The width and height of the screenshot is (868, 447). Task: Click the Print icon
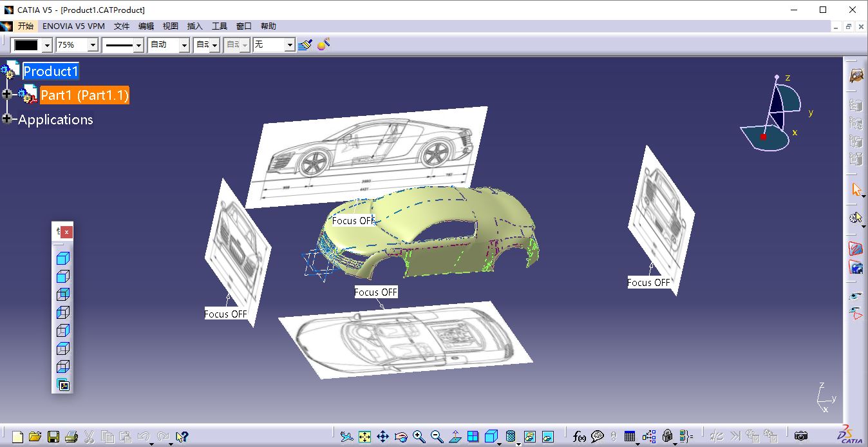[71, 437]
